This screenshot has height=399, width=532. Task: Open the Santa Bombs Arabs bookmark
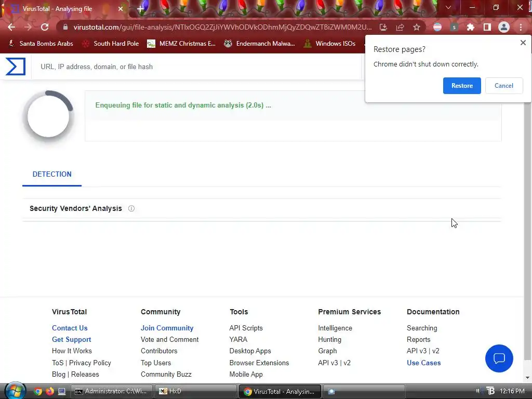pos(41,44)
